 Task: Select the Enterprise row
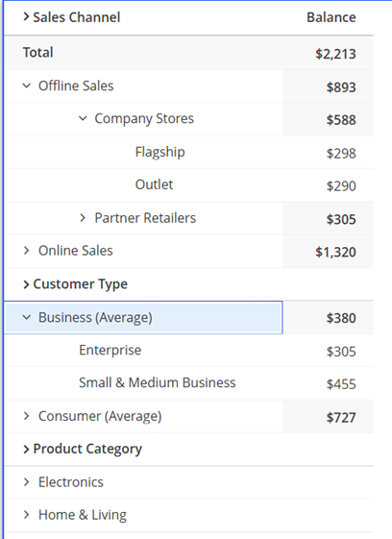pos(189,351)
